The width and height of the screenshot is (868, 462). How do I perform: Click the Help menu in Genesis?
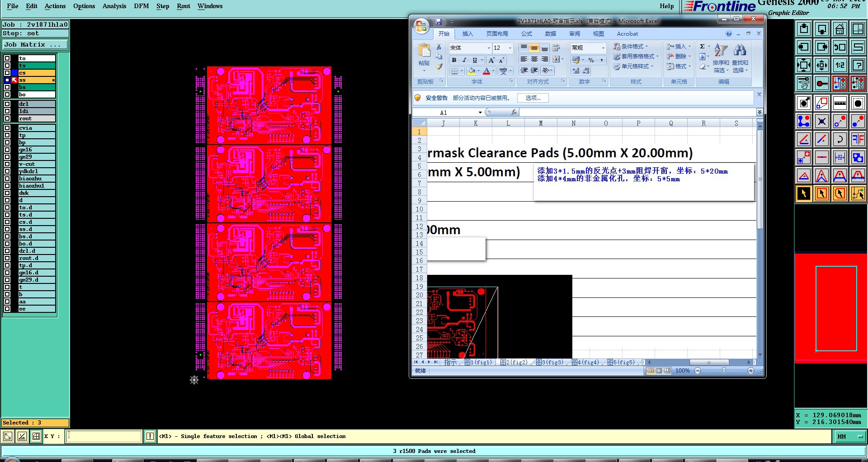coord(666,6)
